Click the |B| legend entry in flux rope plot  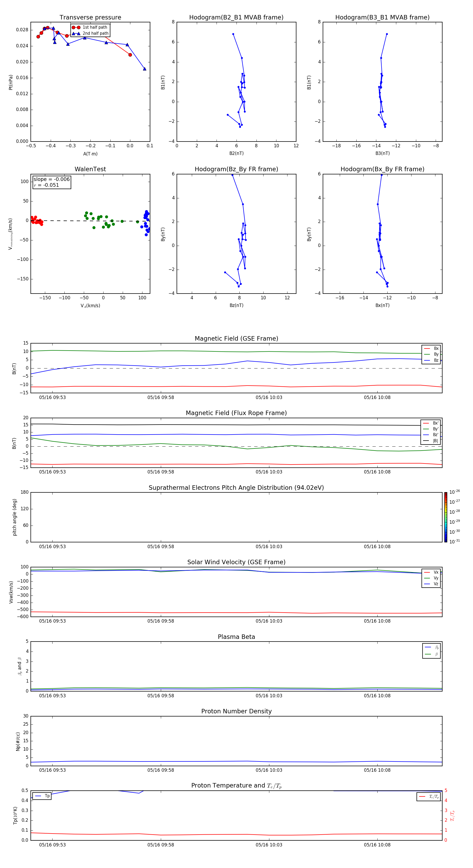click(x=431, y=441)
